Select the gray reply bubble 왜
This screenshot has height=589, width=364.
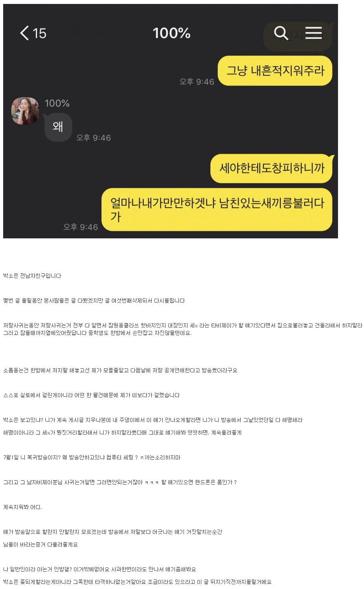pyautogui.click(x=58, y=127)
